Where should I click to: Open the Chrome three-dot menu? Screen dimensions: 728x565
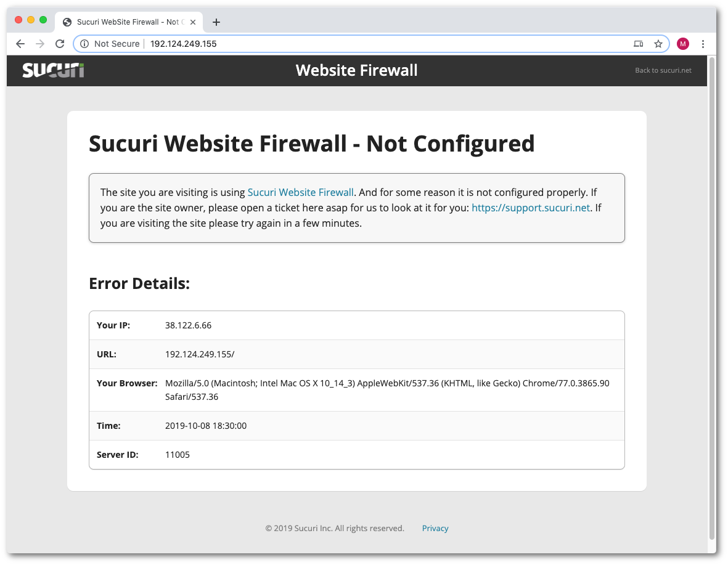703,44
